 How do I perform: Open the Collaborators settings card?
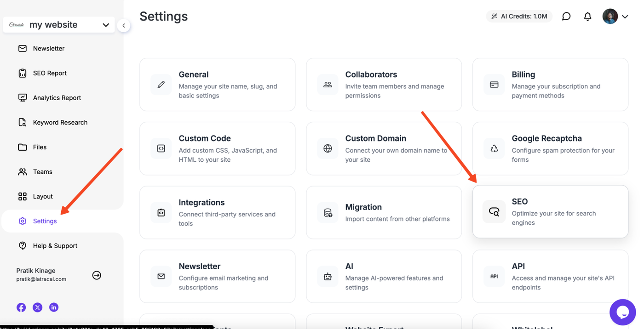point(384,85)
